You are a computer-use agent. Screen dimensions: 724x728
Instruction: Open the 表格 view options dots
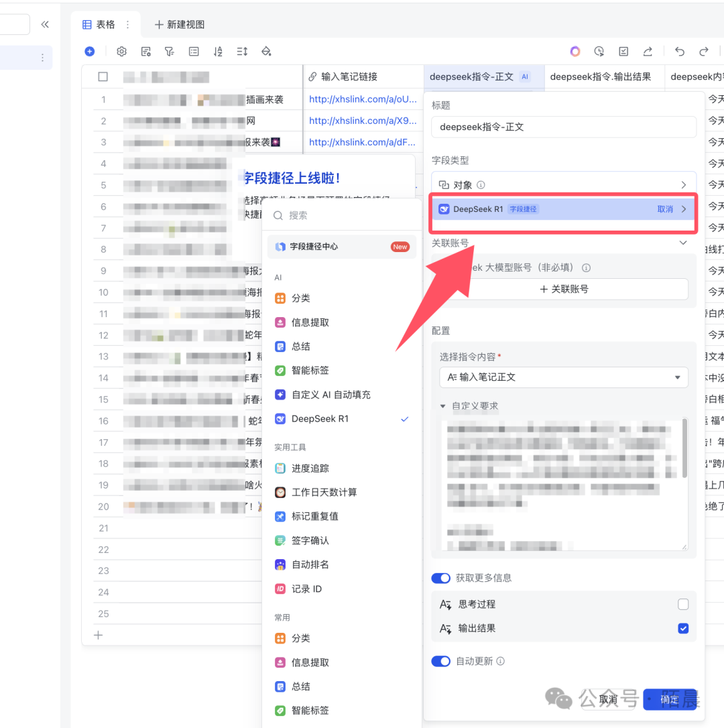point(128,25)
